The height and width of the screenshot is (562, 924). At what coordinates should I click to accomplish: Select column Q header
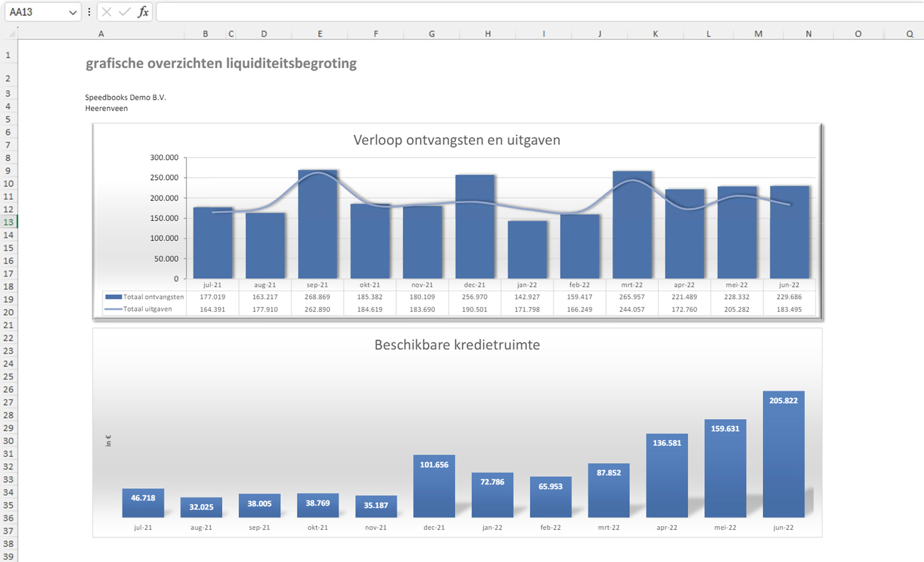[x=909, y=34]
